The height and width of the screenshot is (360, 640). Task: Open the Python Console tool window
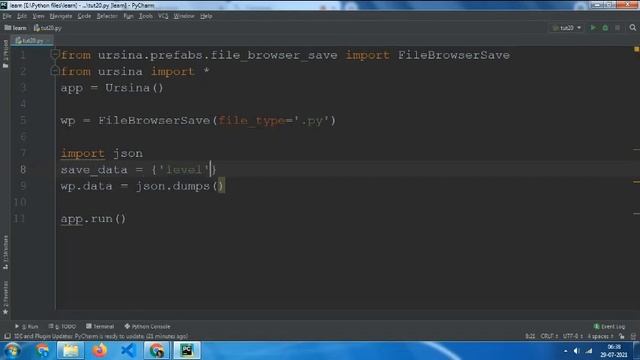(147, 327)
